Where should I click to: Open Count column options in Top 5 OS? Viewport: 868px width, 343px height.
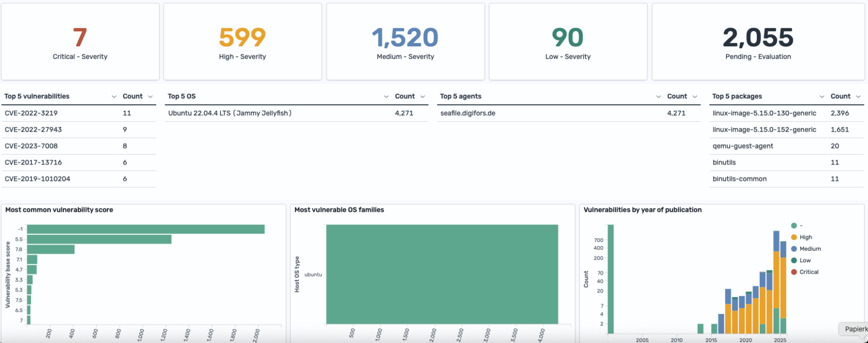423,97
